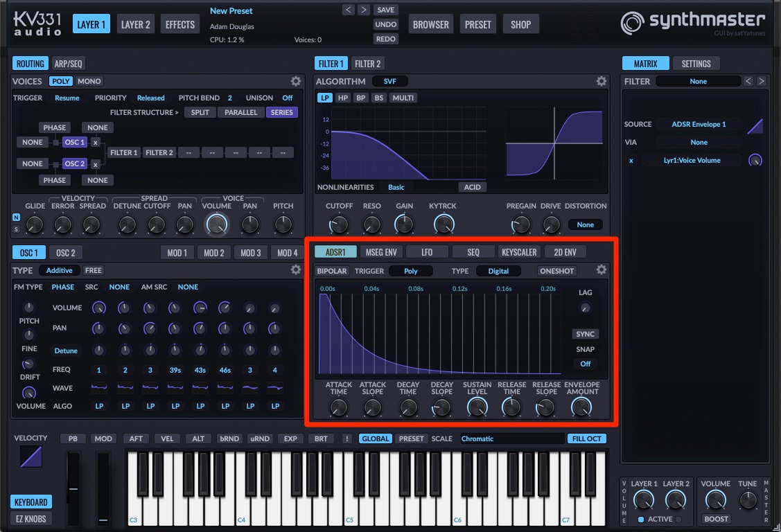Switch to the SETTINGS tab
781x532 pixels.
pos(696,64)
